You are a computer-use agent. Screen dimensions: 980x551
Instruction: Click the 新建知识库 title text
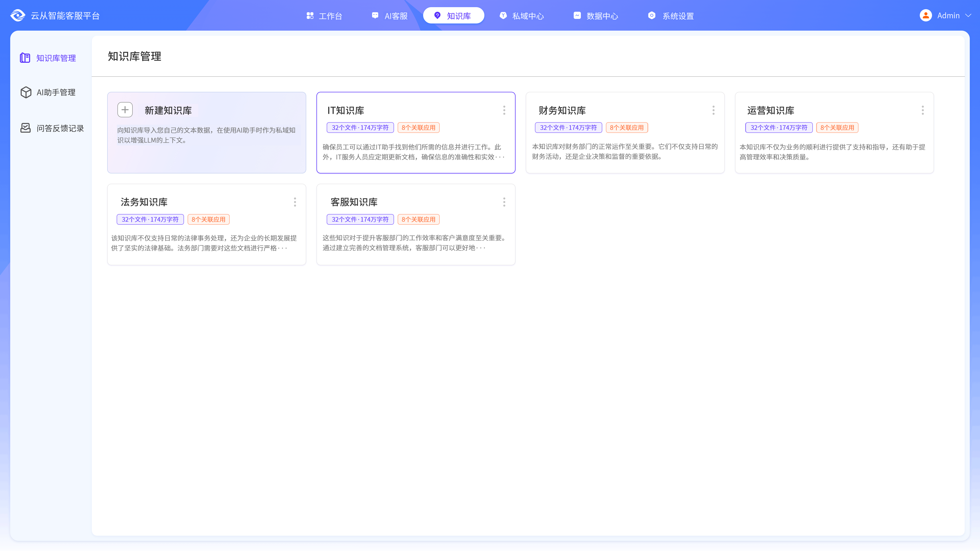point(168,111)
